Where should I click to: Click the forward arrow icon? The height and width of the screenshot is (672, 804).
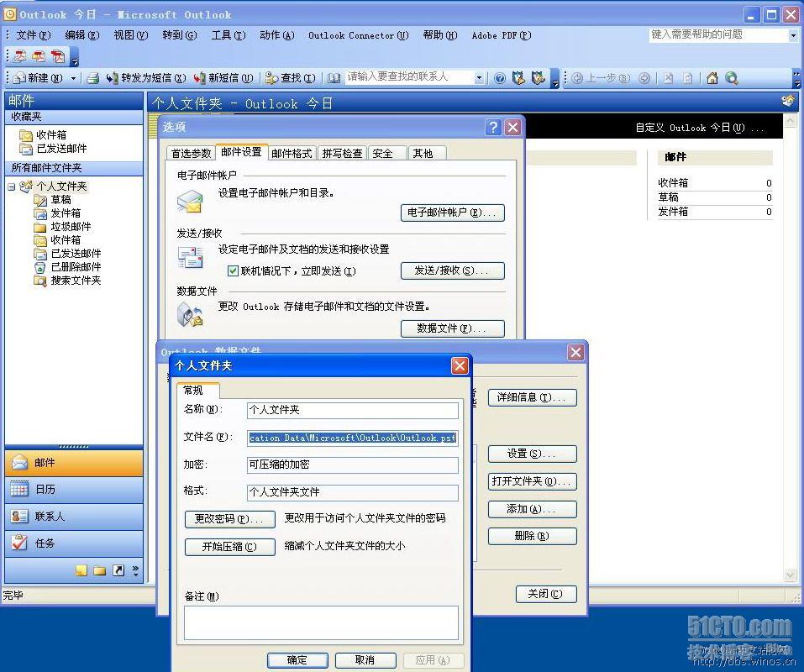[x=644, y=78]
